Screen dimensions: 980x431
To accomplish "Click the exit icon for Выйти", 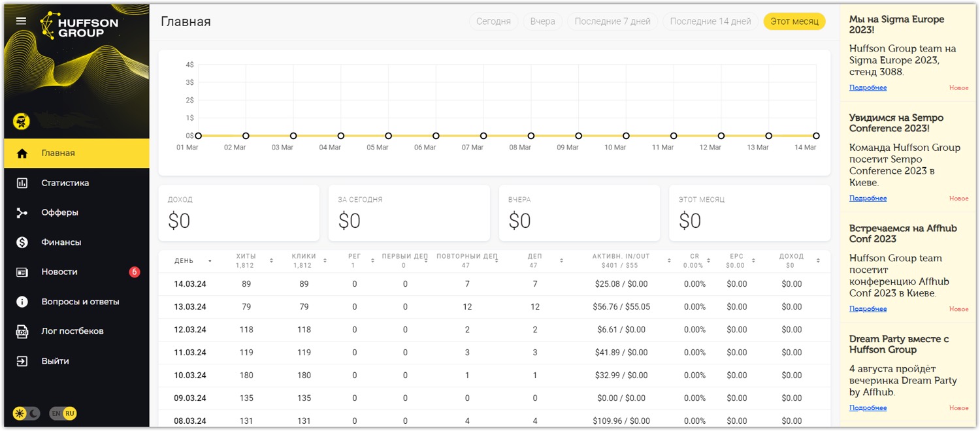I will 22,361.
